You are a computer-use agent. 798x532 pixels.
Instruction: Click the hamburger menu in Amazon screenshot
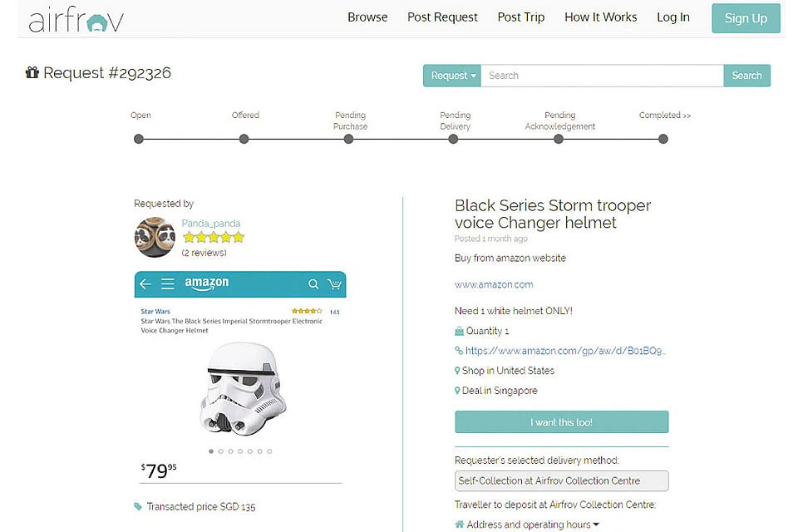(167, 284)
